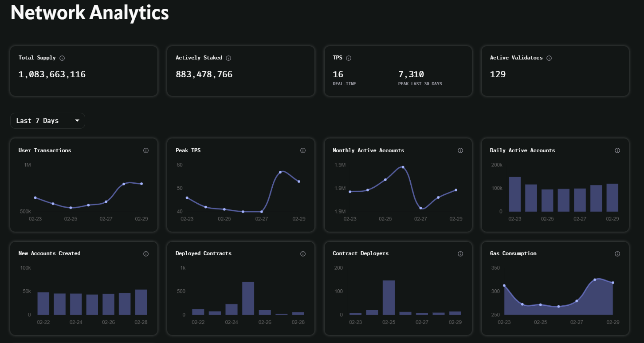Image resolution: width=644 pixels, height=343 pixels.
Task: Click info icon next to Active Validators
Action: pyautogui.click(x=549, y=58)
